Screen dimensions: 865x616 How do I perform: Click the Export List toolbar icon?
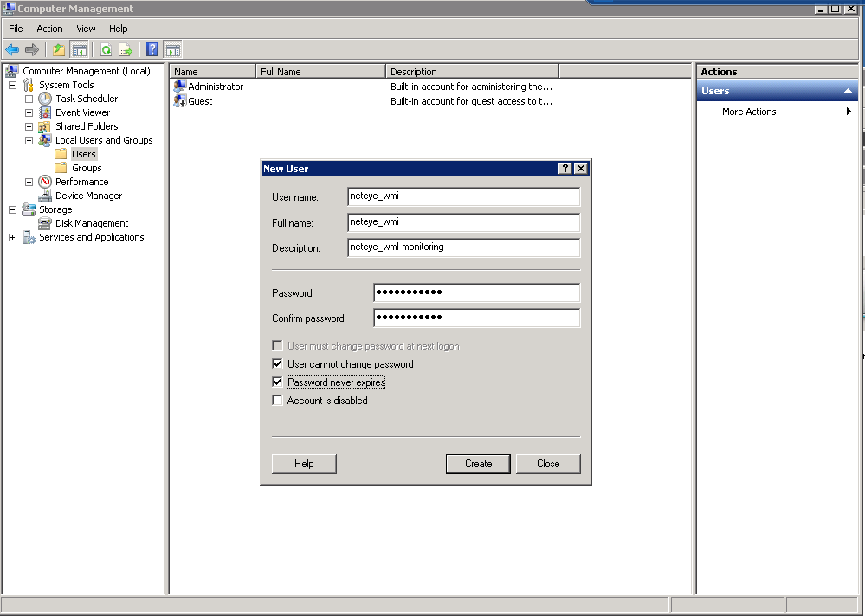click(x=126, y=50)
